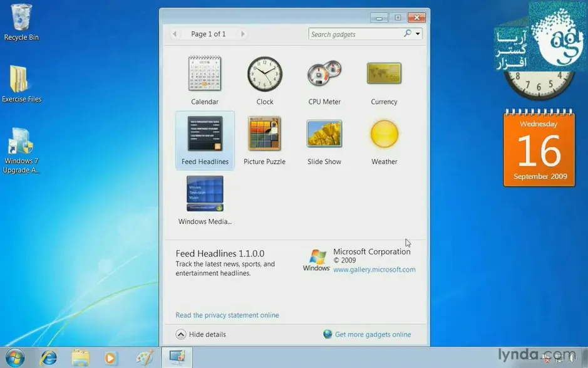Select the Clock gadget icon
The image size is (588, 368).
[x=265, y=73]
